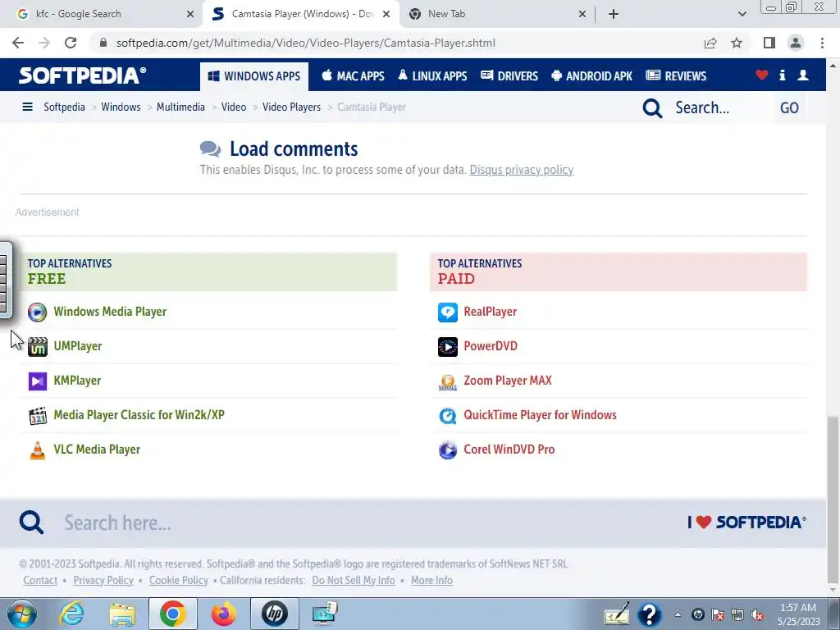Click the footer search magnifier icon

pos(31,522)
